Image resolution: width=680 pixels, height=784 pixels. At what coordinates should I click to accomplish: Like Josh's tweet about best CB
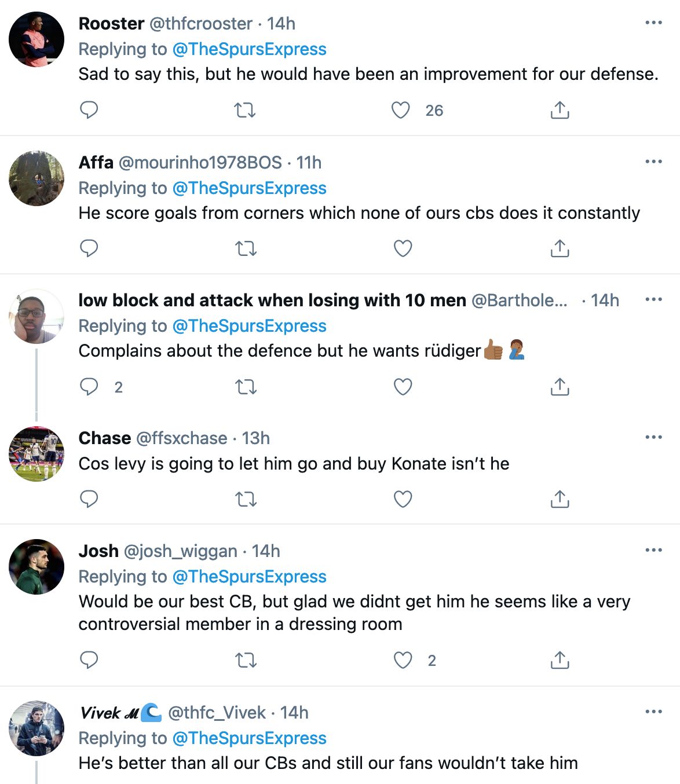click(x=403, y=660)
